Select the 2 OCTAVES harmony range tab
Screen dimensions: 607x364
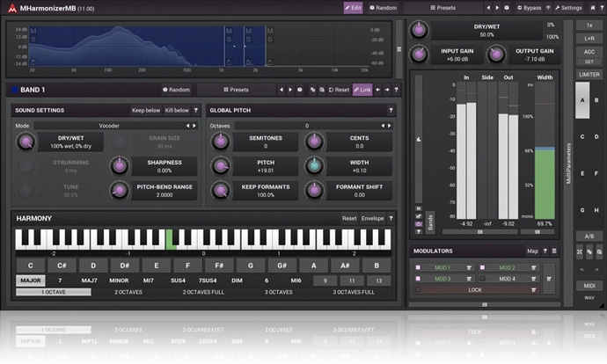click(128, 292)
